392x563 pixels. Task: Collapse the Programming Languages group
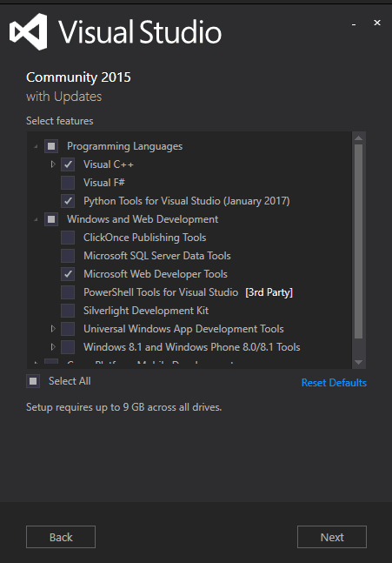(x=36, y=146)
